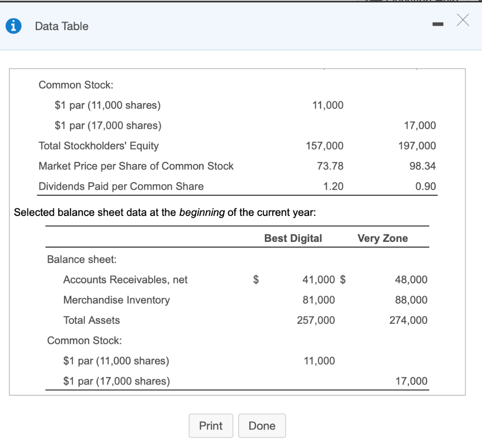
Task: Click Dividends Paid per Common Share label
Action: coord(121,186)
